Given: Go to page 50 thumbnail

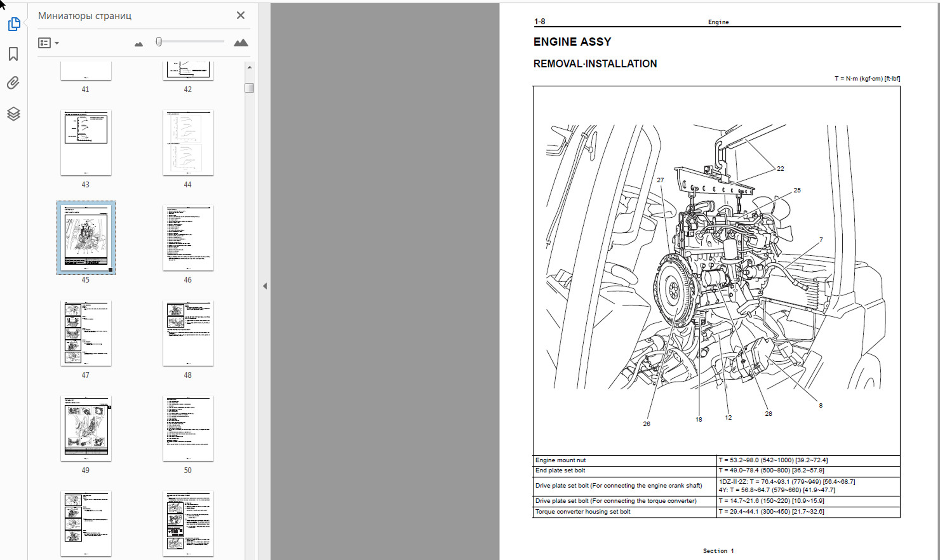Looking at the screenshot, I should tap(188, 428).
